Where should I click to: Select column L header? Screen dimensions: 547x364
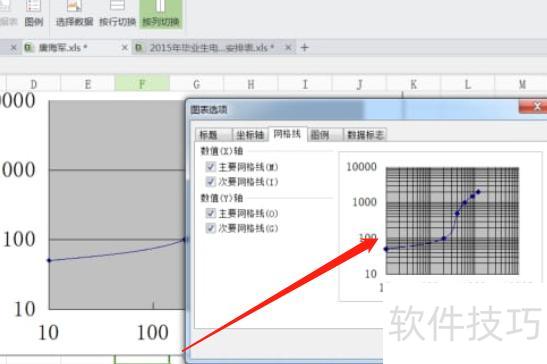pyautogui.click(x=468, y=84)
